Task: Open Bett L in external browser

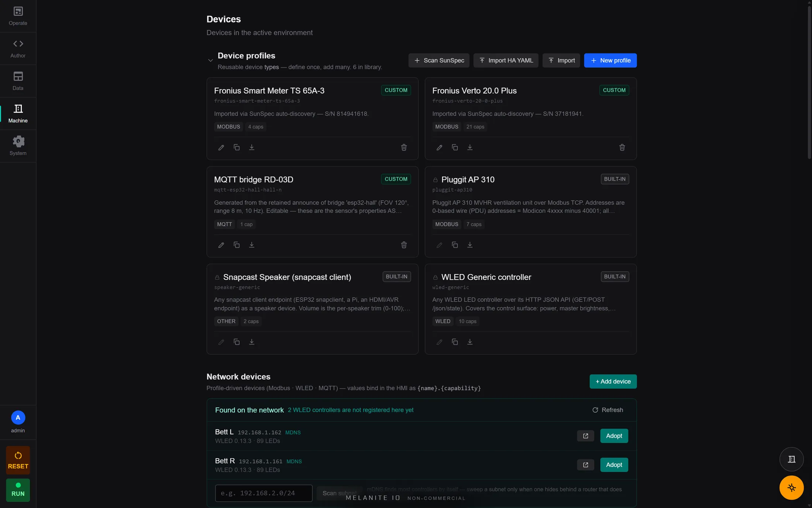Action: (x=585, y=436)
